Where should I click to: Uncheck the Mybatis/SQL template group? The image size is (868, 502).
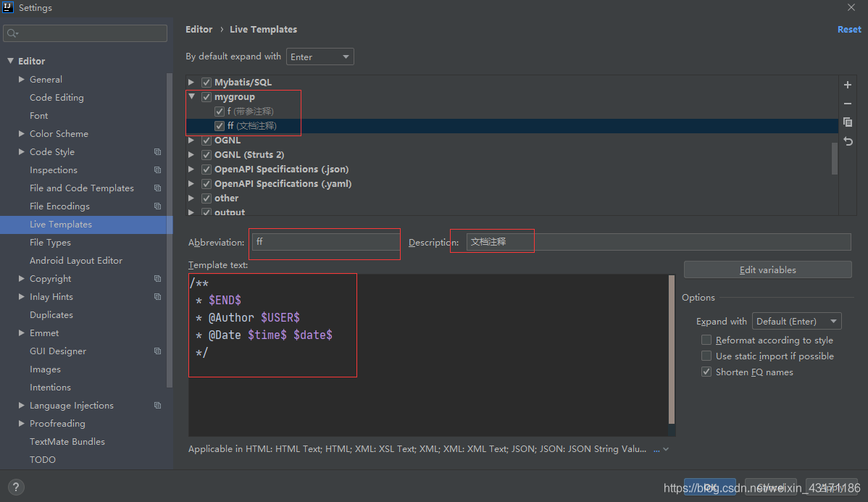[206, 83]
